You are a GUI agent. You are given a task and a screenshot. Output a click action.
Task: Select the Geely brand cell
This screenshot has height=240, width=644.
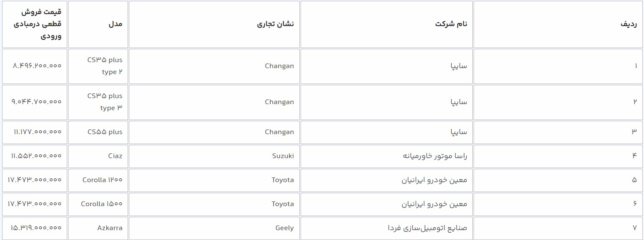pyautogui.click(x=284, y=228)
